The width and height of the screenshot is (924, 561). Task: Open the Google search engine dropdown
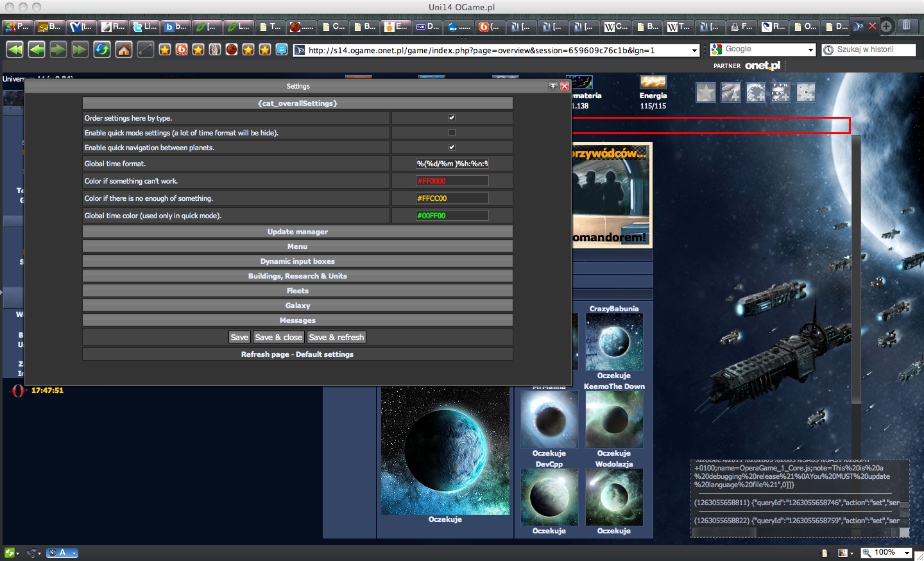(x=810, y=49)
